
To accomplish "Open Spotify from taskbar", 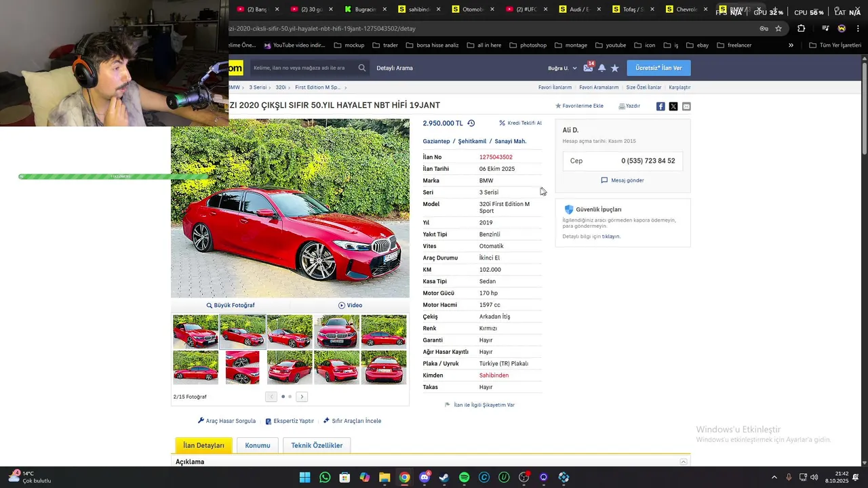I will click(x=464, y=477).
